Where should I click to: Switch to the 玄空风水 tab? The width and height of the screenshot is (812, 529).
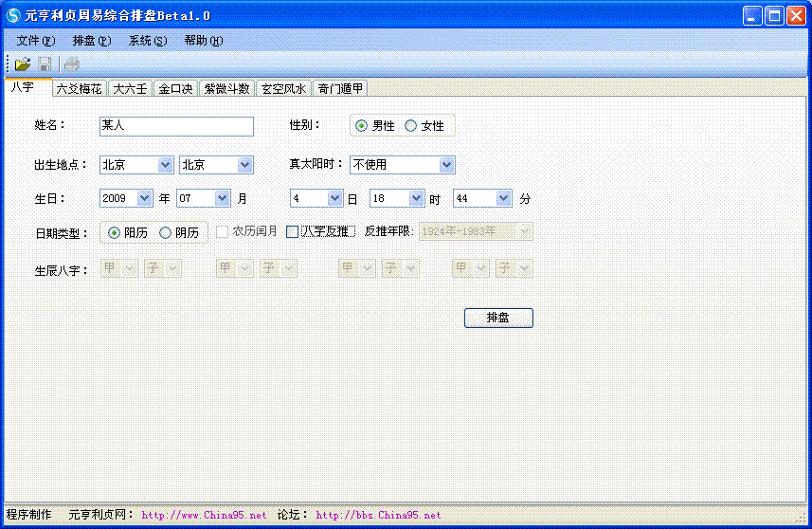click(x=284, y=88)
